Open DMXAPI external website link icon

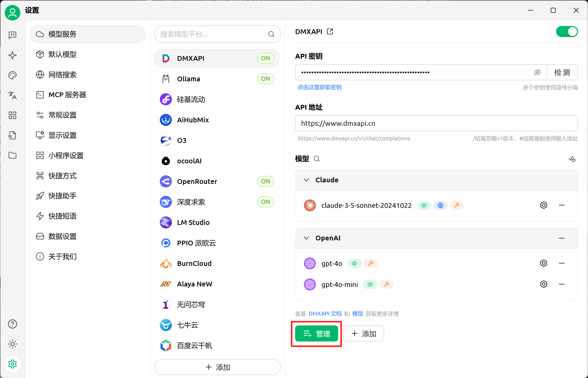pos(330,32)
